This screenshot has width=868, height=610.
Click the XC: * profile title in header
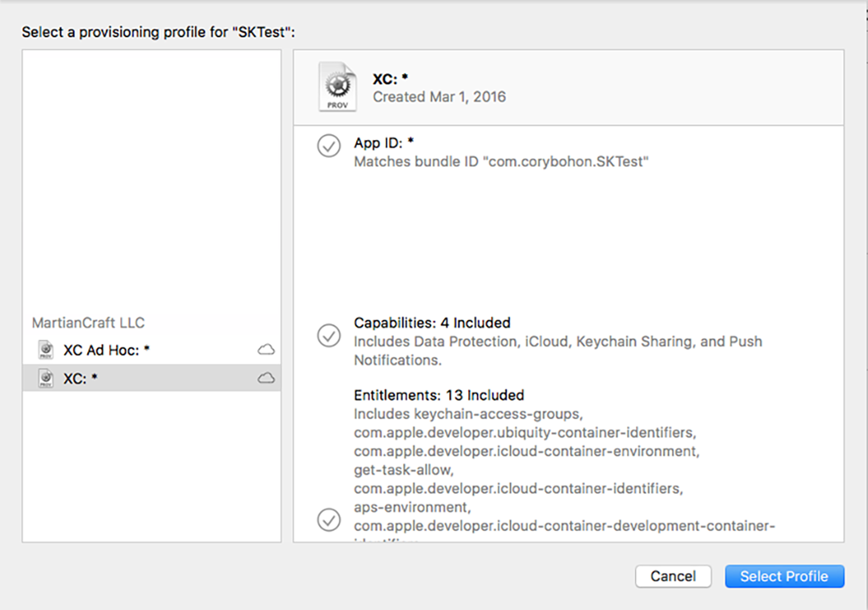point(390,79)
